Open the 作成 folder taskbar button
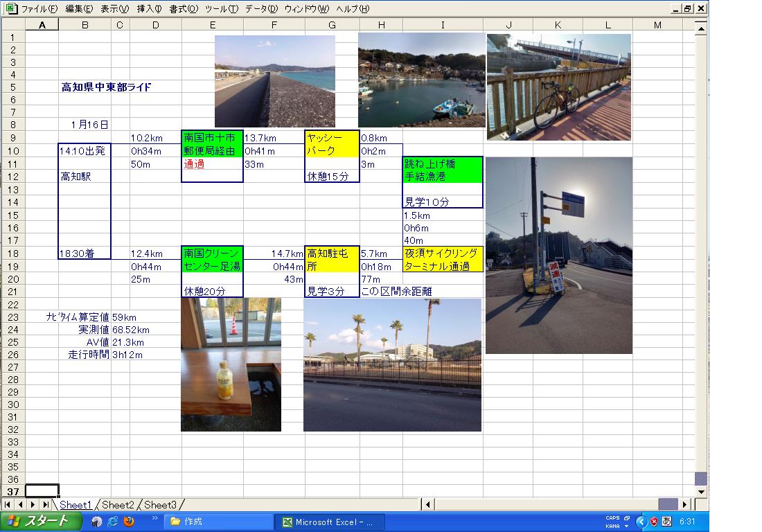Viewport: 762px width, 532px height. [x=216, y=522]
